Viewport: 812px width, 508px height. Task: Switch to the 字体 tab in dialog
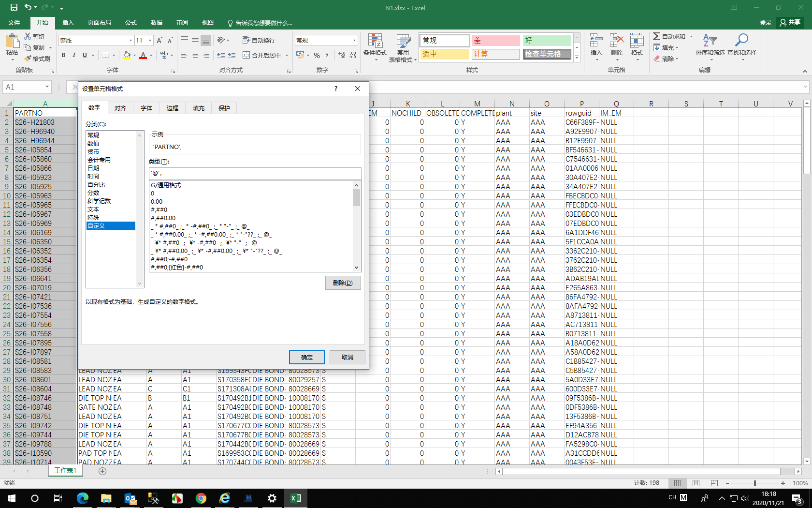point(146,108)
